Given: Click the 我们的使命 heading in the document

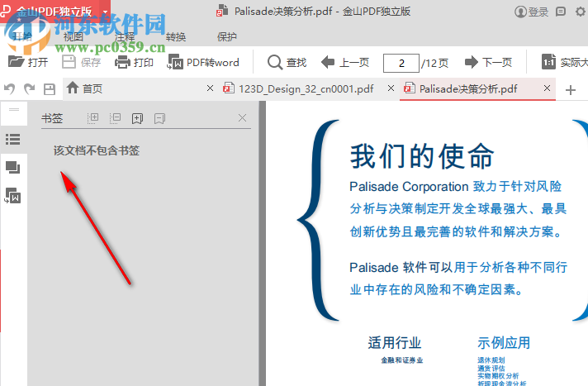Looking at the screenshot, I should pyautogui.click(x=422, y=156).
